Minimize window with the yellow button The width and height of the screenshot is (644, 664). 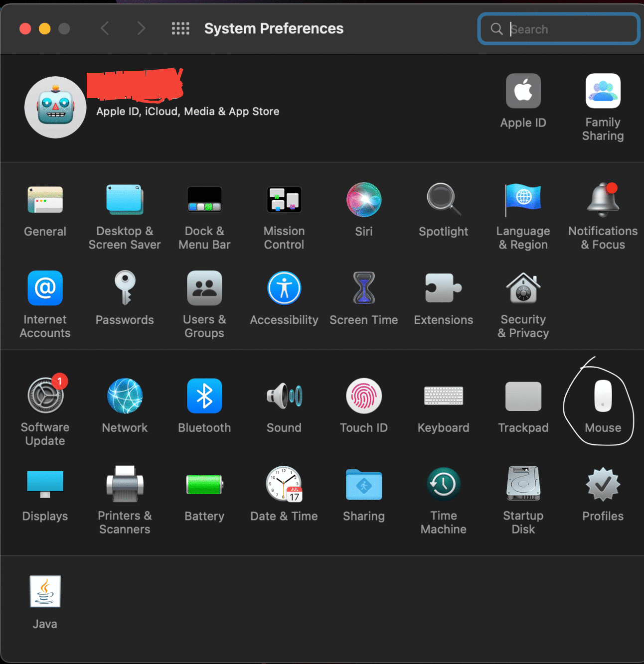click(45, 28)
